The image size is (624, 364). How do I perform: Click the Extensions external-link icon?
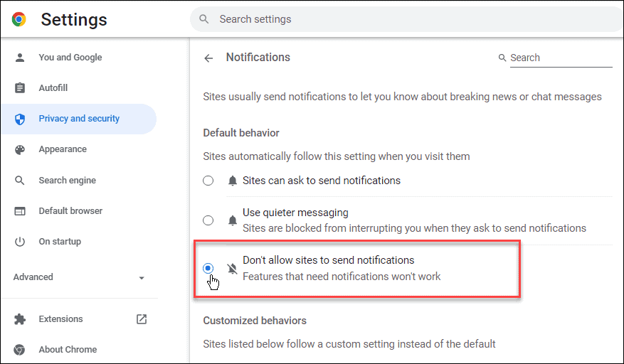(x=142, y=319)
